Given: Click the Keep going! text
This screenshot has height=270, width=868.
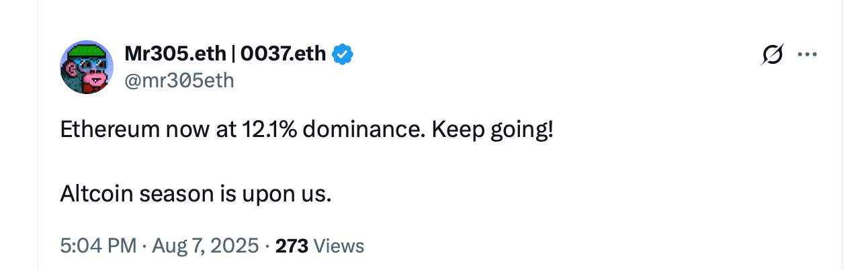Looking at the screenshot, I should click(492, 129).
